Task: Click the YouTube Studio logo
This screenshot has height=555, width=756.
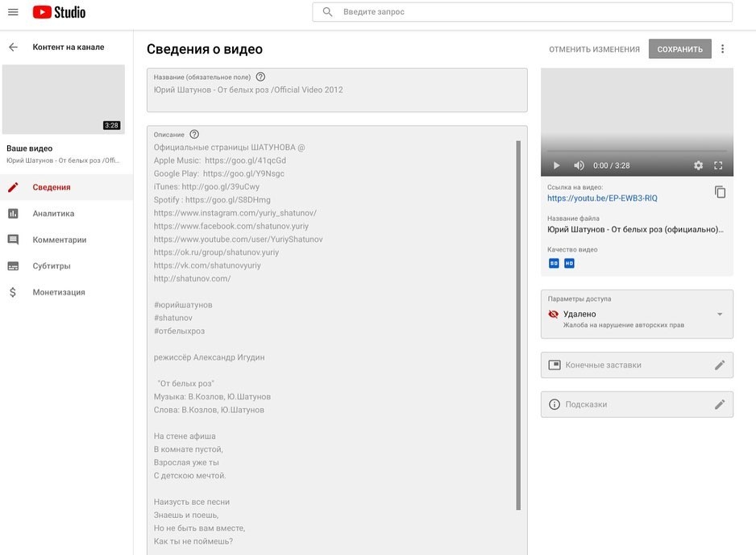Action: (59, 12)
